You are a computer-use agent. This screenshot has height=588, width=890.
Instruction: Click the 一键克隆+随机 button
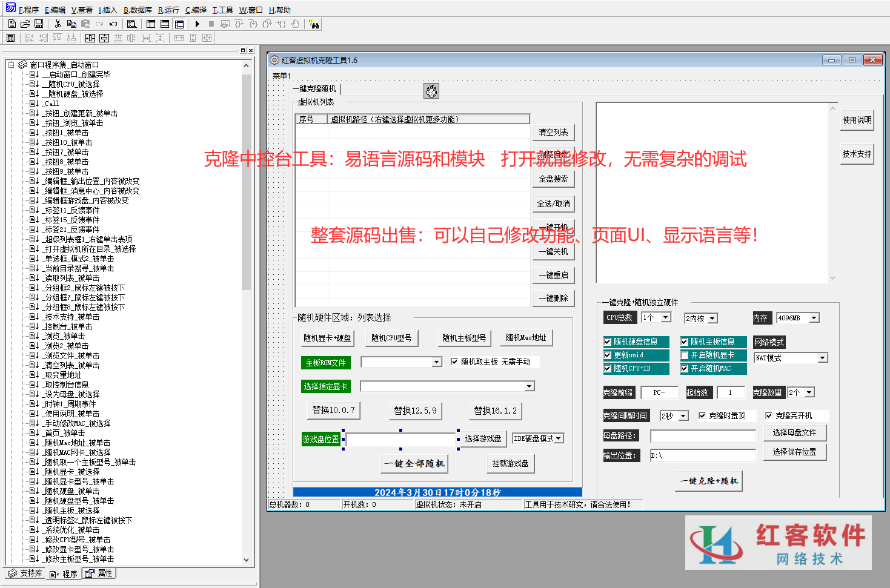(x=708, y=481)
